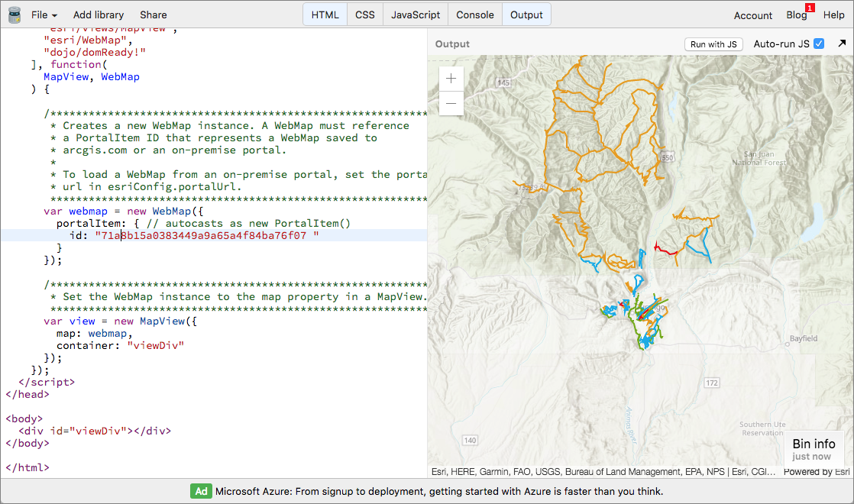Open the Help link

coord(834,15)
